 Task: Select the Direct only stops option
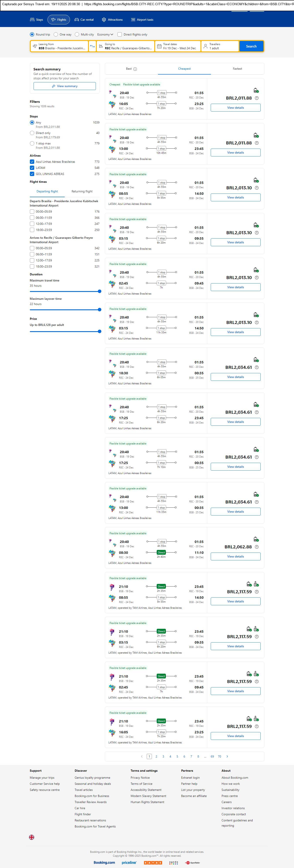tap(32, 133)
